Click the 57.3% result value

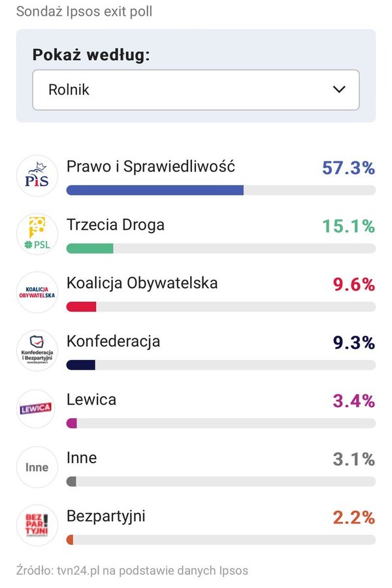click(x=348, y=168)
